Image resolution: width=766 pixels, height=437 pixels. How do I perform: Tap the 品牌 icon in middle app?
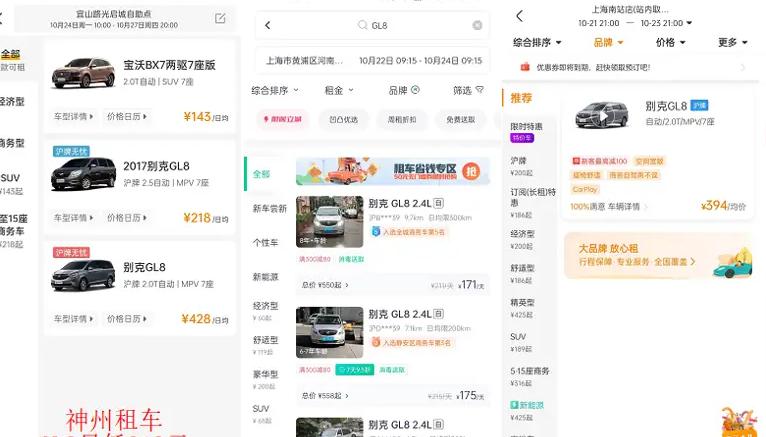(416, 90)
